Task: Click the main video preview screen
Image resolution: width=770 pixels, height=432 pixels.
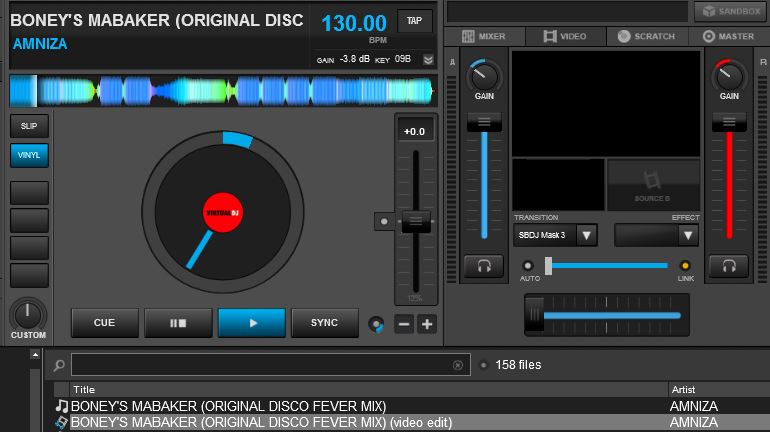Action: coord(606,104)
